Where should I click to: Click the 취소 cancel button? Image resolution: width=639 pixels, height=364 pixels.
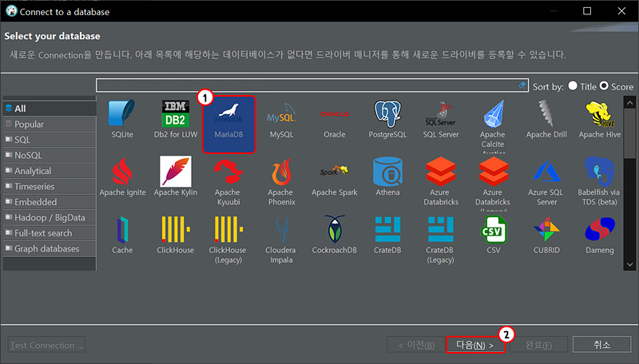(601, 345)
